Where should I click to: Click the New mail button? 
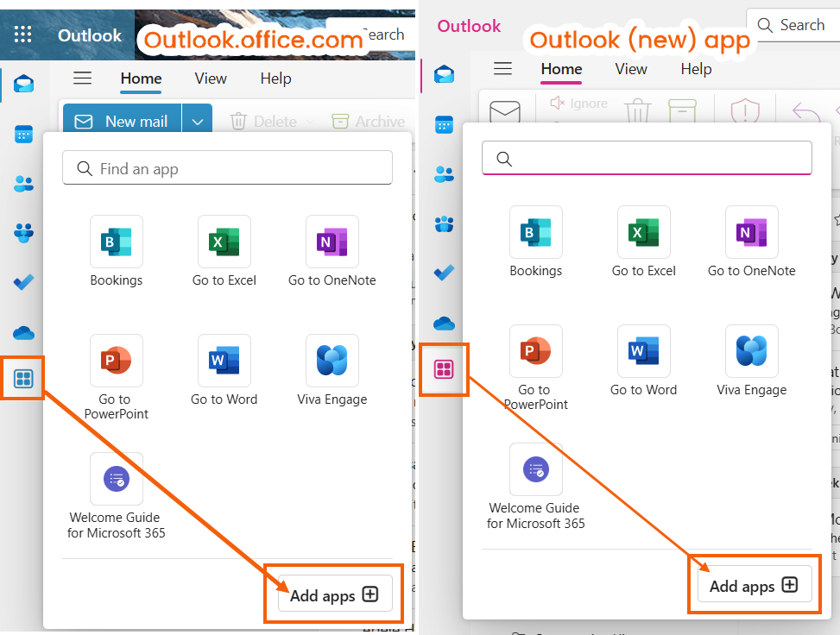click(121, 122)
